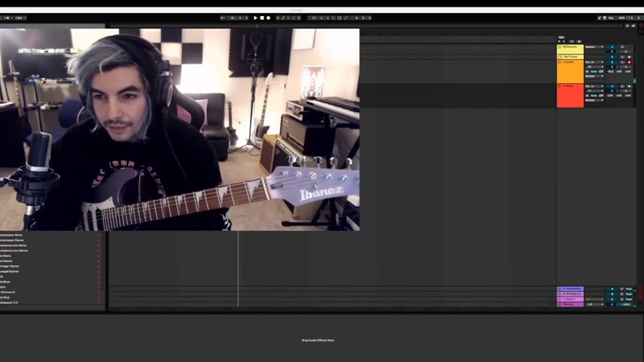The height and width of the screenshot is (362, 644).
Task: Toggle track activator 4 on 4 Audio
Action: point(612,86)
